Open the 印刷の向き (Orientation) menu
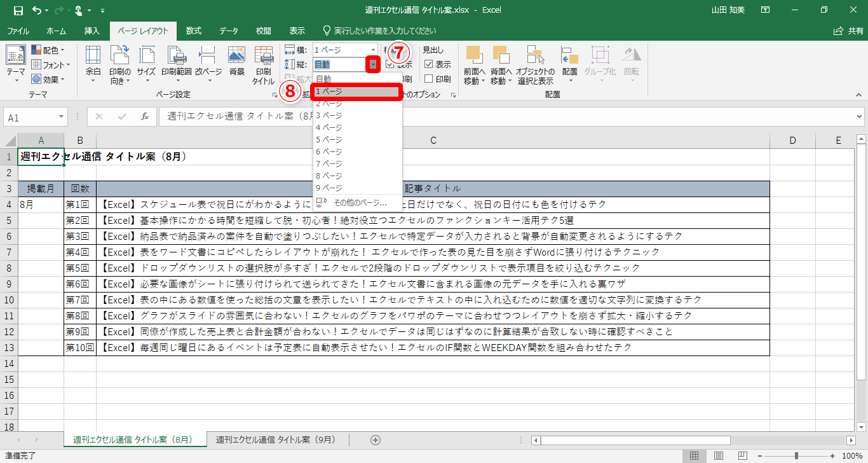 tap(119, 65)
